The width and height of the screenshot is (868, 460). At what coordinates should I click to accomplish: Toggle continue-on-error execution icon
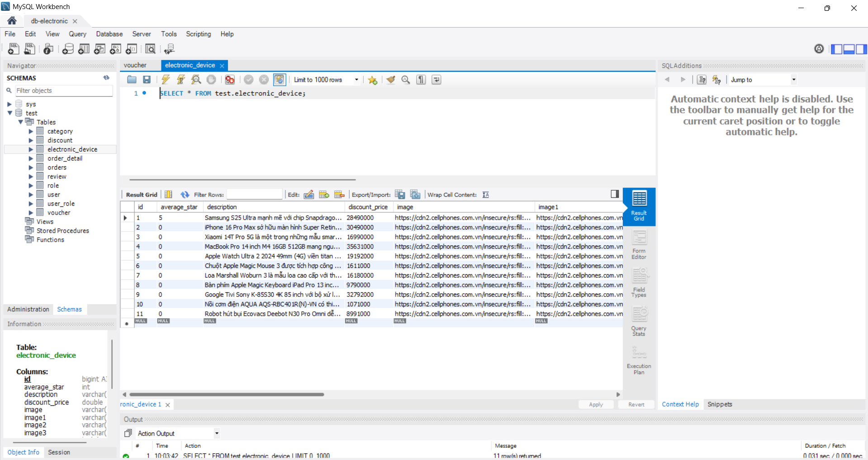click(x=230, y=80)
